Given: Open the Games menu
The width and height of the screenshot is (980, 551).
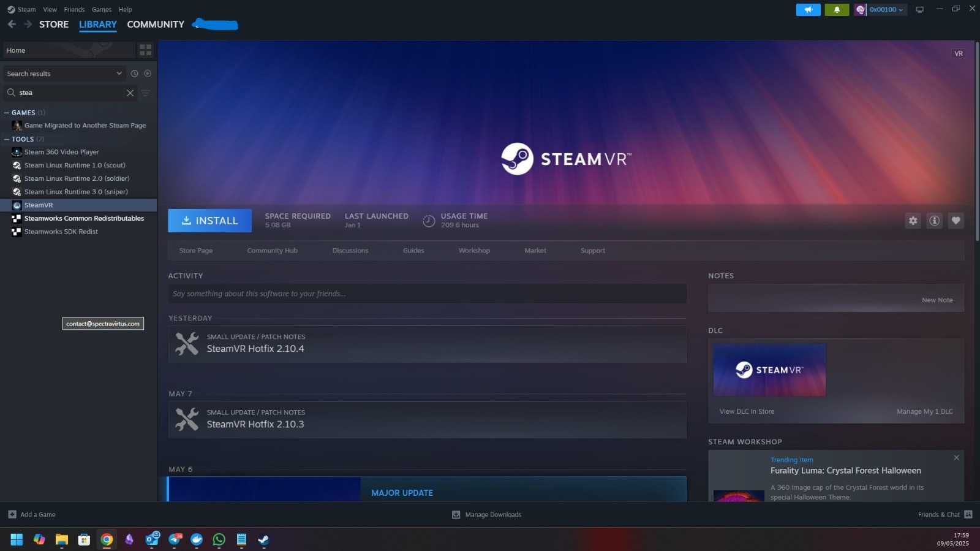Looking at the screenshot, I should point(102,10).
